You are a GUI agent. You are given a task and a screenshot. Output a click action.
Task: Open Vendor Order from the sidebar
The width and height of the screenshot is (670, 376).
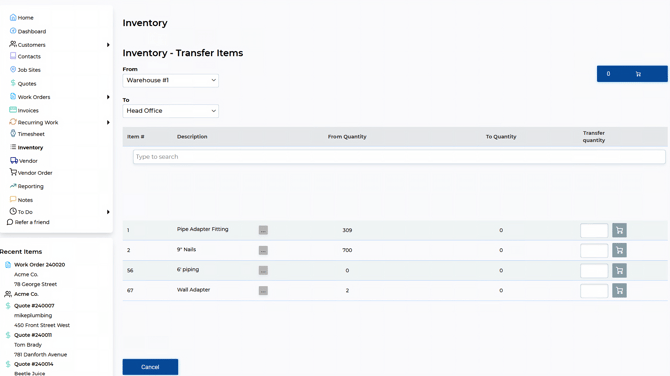[31, 173]
